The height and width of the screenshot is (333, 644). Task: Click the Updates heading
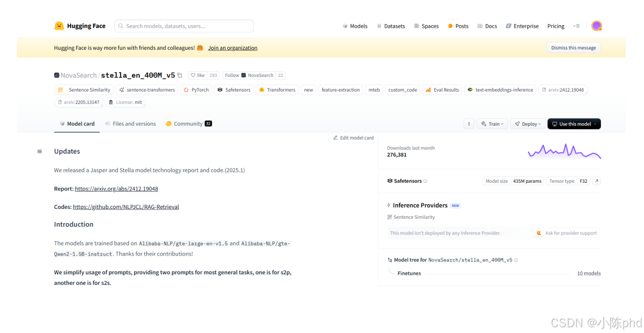click(x=67, y=151)
